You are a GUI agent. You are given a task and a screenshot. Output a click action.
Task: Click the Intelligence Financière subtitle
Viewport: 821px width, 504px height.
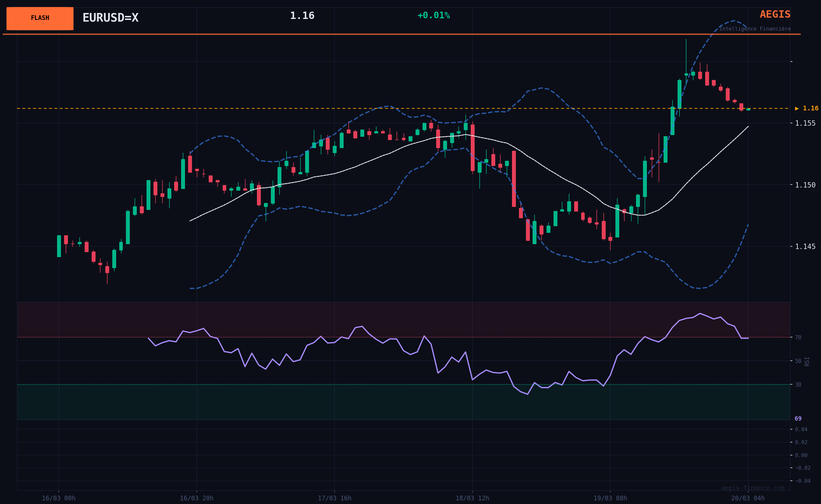click(755, 29)
